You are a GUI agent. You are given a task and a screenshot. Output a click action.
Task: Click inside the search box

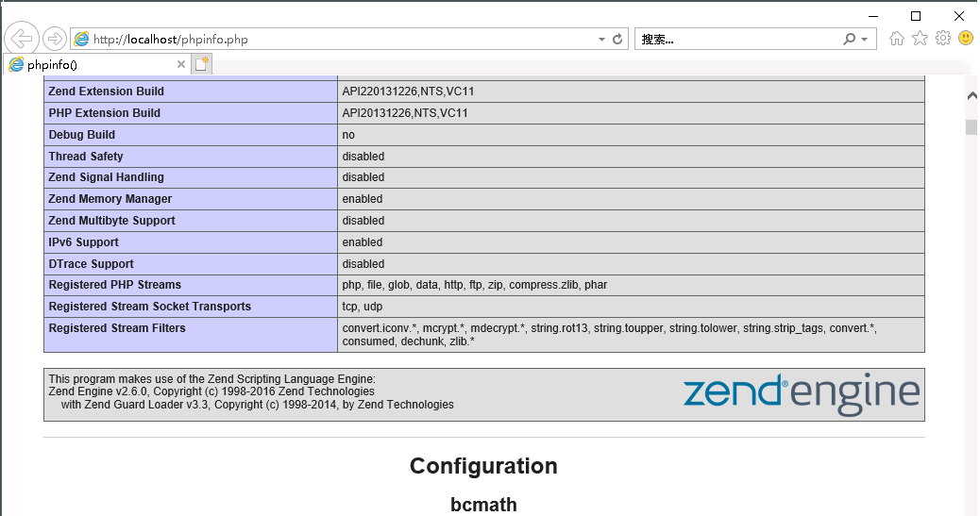[736, 40]
